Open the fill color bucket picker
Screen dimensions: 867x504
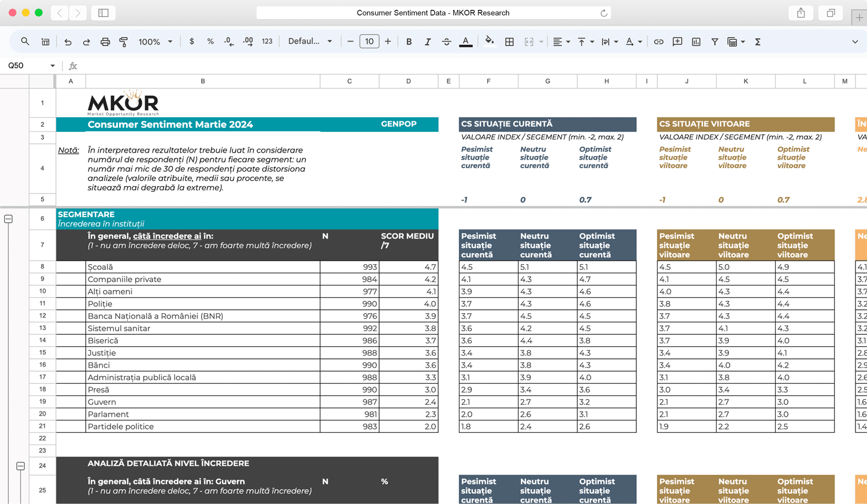coord(490,42)
